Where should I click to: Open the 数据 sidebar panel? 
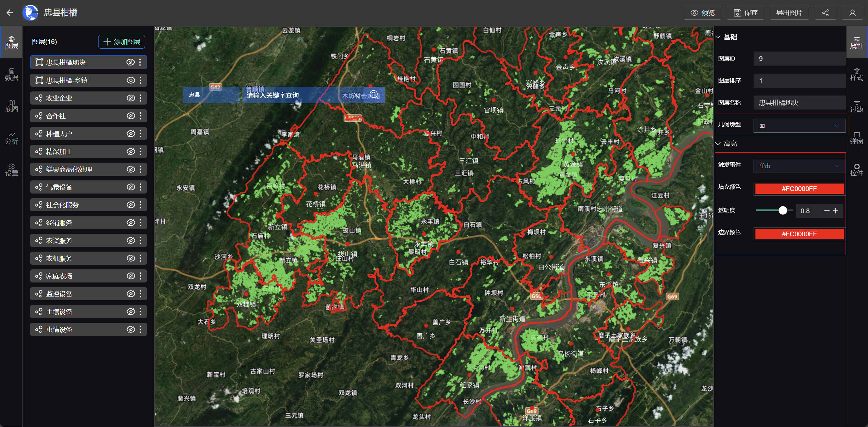pyautogui.click(x=12, y=74)
